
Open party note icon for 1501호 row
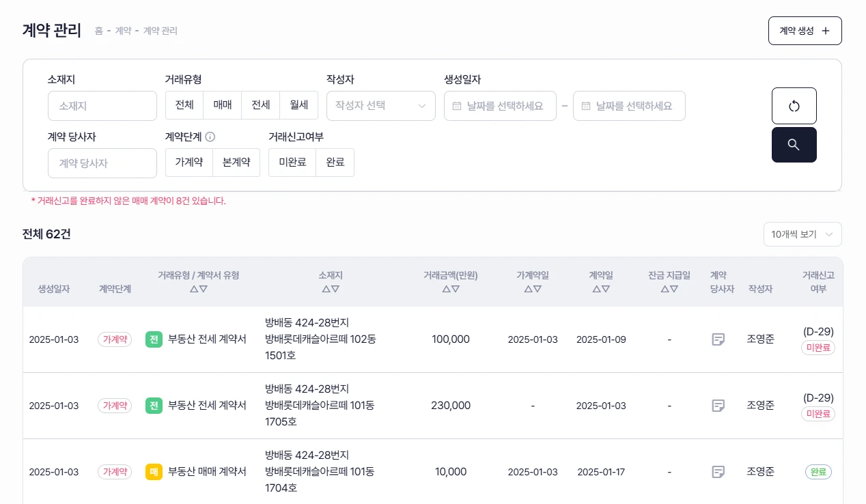(x=718, y=339)
